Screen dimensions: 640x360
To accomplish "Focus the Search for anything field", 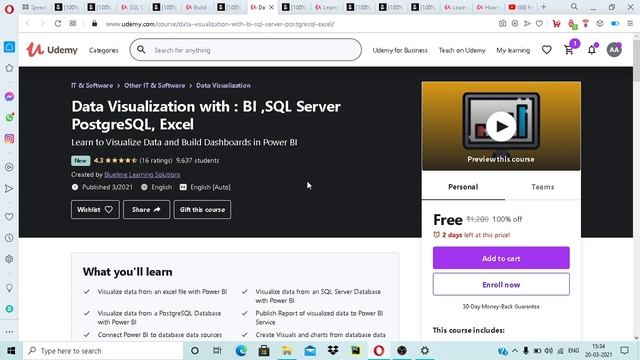I will point(246,50).
